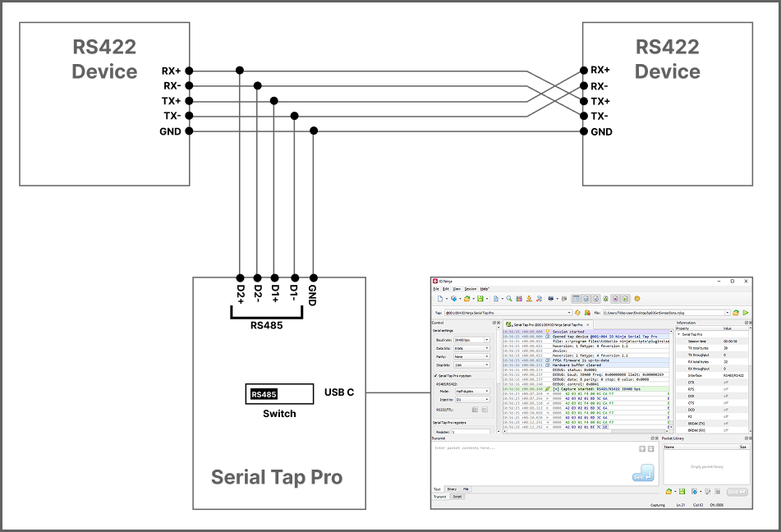Click Packet Library blue import icon
781x532 pixels.
pyautogui.click(x=694, y=492)
